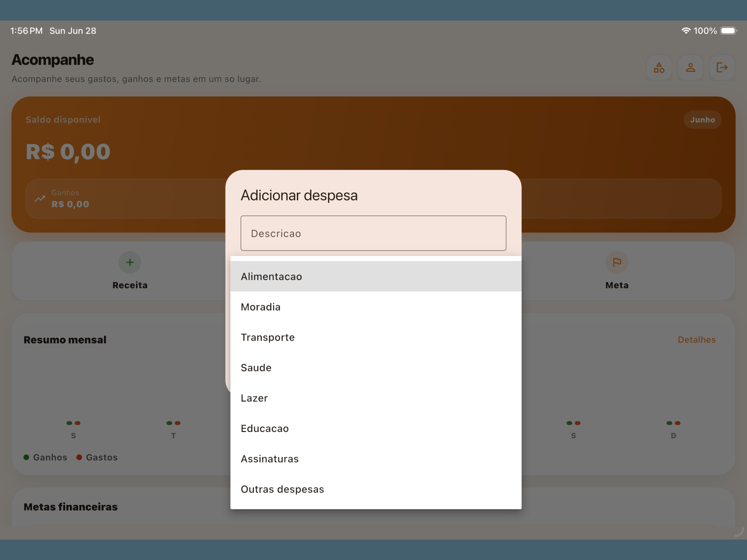Screen dimensions: 747x560
Task: Tap the Receita button label
Action: pyautogui.click(x=130, y=285)
